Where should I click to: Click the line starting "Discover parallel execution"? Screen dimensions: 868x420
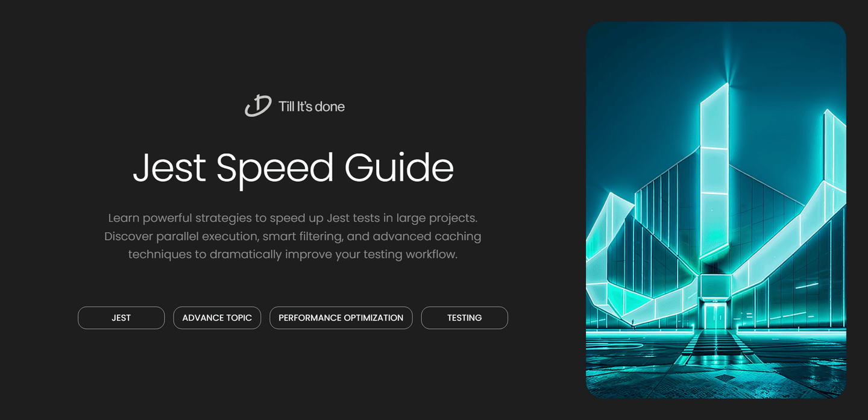293,236
